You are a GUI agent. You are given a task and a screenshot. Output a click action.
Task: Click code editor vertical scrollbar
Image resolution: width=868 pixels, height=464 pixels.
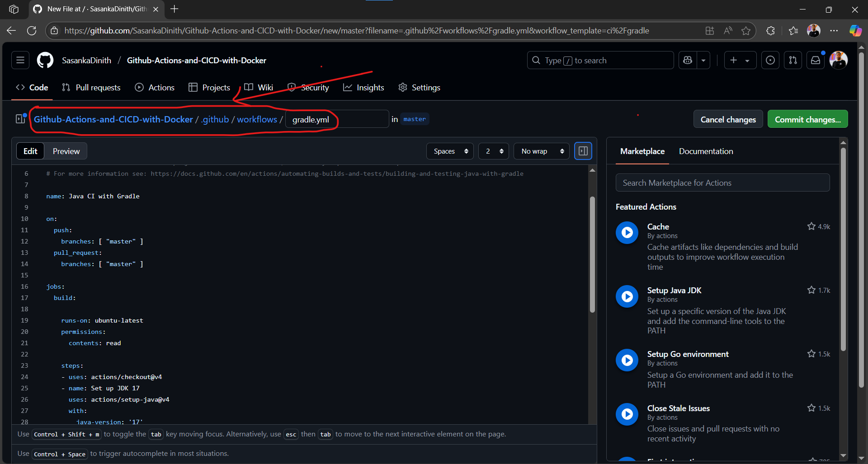click(592, 254)
